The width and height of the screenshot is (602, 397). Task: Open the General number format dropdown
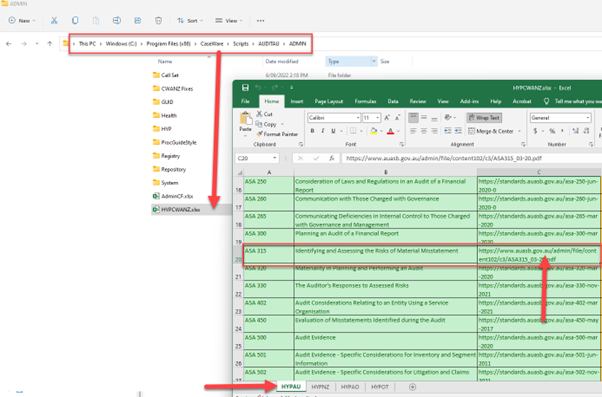pyautogui.click(x=588, y=117)
